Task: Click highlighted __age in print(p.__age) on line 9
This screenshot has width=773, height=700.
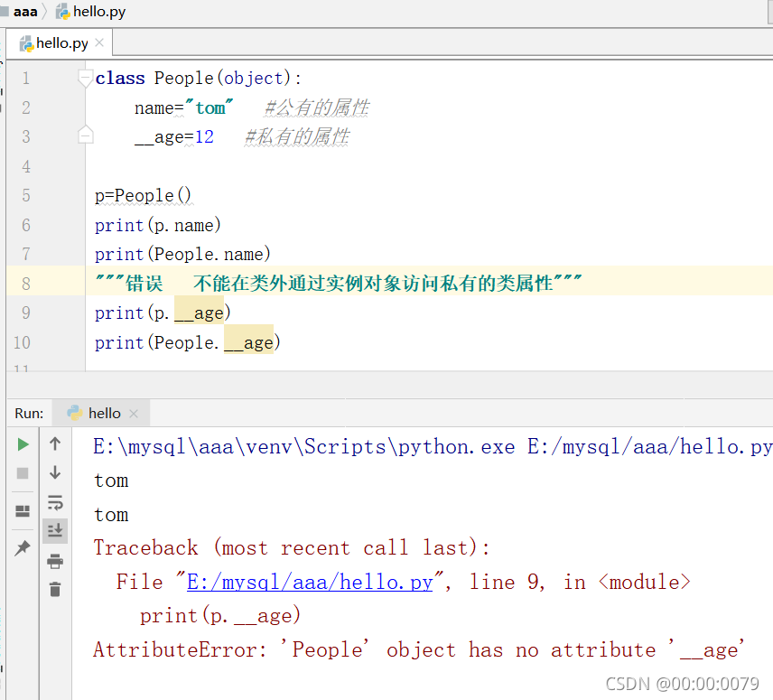Action: tap(200, 310)
